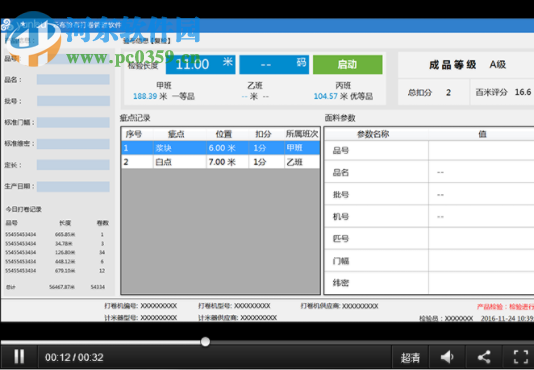Click the 34.78 length record row

point(54,244)
